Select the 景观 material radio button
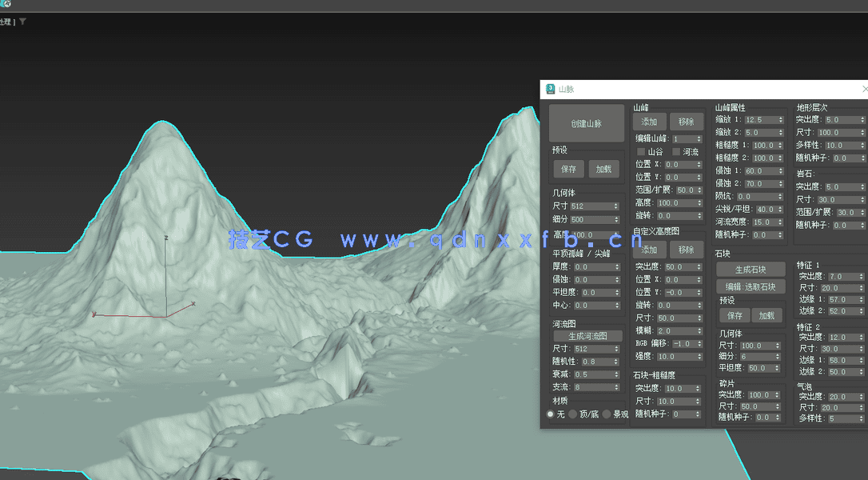 coord(607,412)
